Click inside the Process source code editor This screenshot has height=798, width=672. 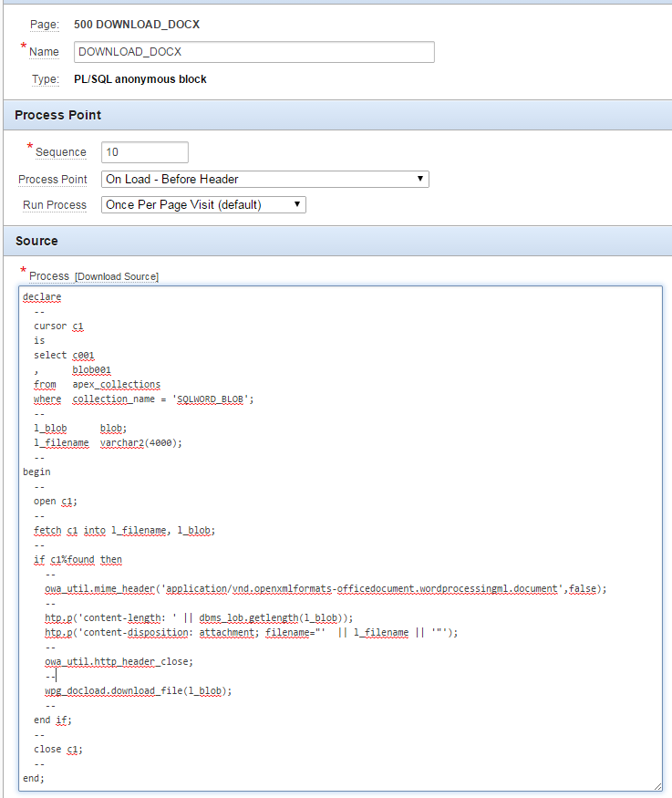pos(340,538)
